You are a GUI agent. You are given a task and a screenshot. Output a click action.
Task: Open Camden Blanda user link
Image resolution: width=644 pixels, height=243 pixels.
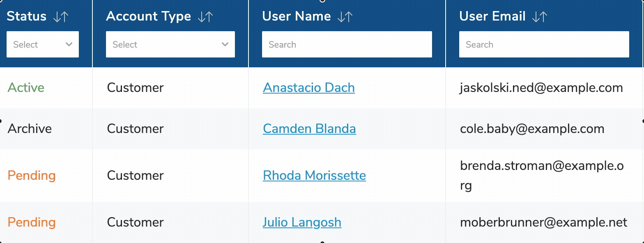click(x=309, y=128)
